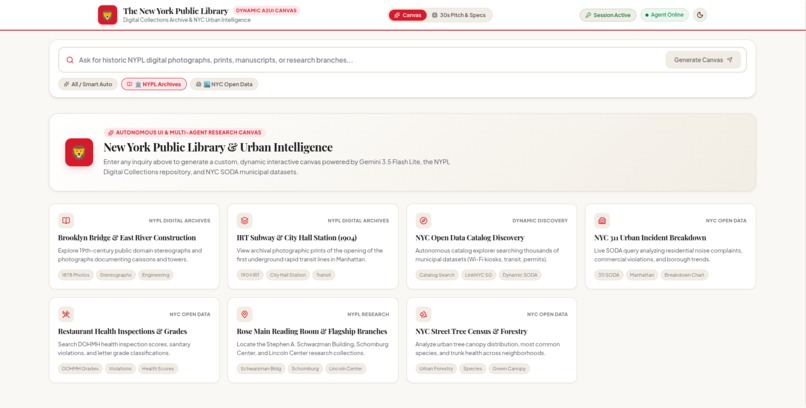The width and height of the screenshot is (806, 408).
Task: Open Brooklyn Bridge & East River Construction card
Action: pos(134,247)
